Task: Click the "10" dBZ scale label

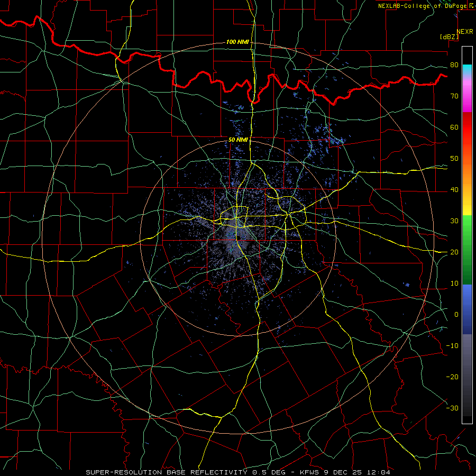Action: point(454,283)
